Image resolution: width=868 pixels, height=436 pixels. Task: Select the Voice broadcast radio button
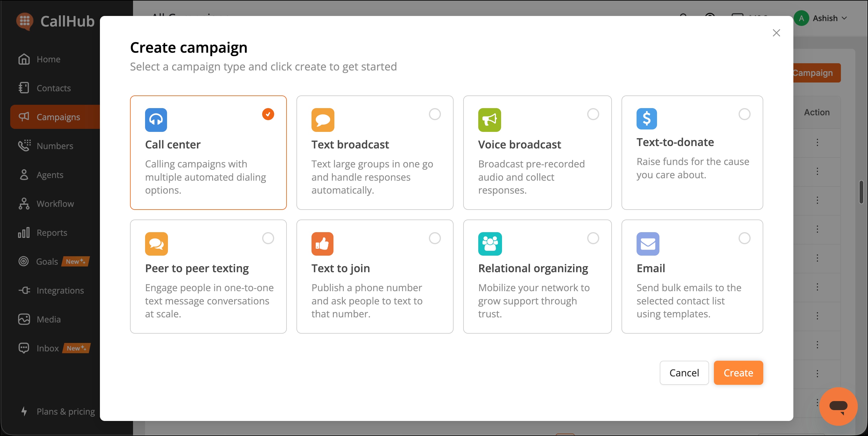coord(593,114)
